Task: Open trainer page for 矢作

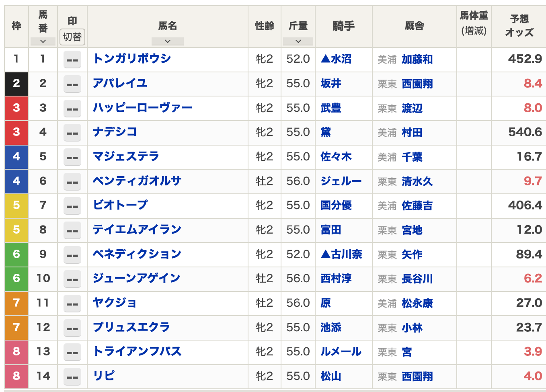Action: (x=412, y=254)
